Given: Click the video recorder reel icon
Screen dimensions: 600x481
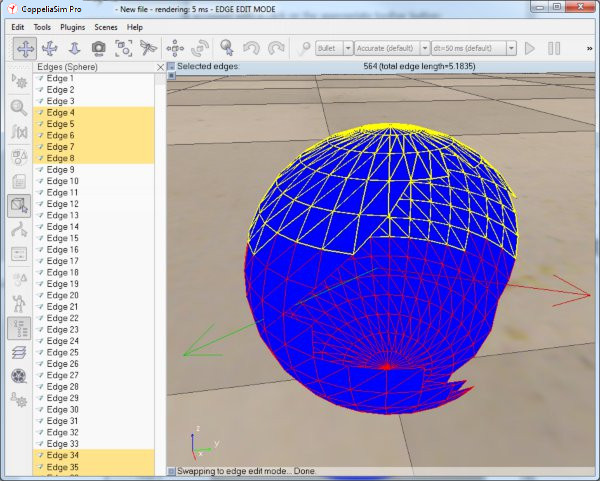Looking at the screenshot, I should click(x=19, y=376).
